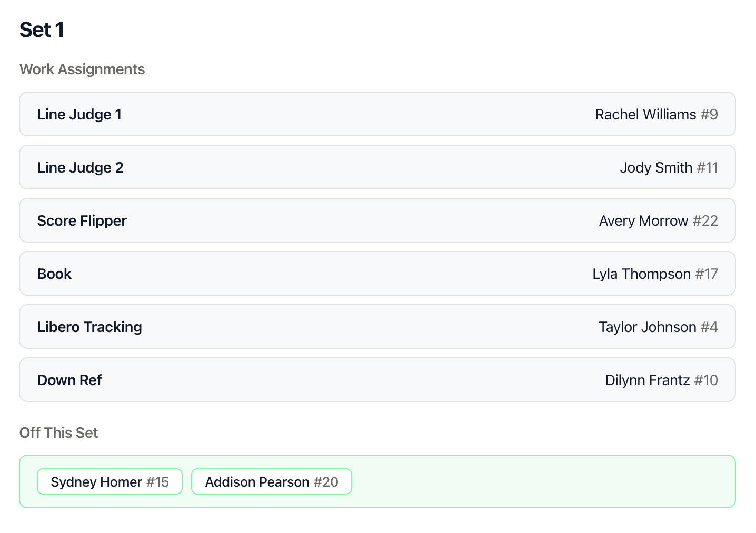This screenshot has height=533, width=756.
Task: Select the Score Flipper role label
Action: [82, 221]
